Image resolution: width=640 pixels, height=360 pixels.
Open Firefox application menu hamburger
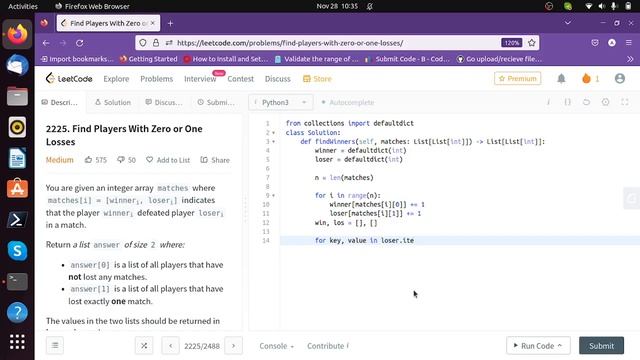(629, 42)
